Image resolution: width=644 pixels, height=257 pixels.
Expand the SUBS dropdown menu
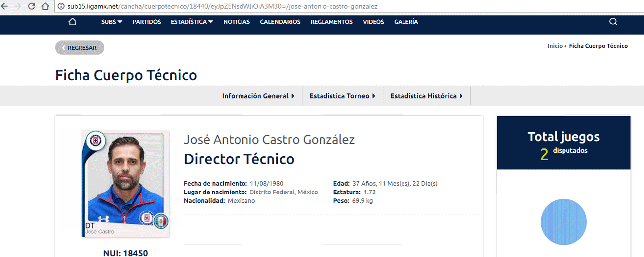click(112, 22)
